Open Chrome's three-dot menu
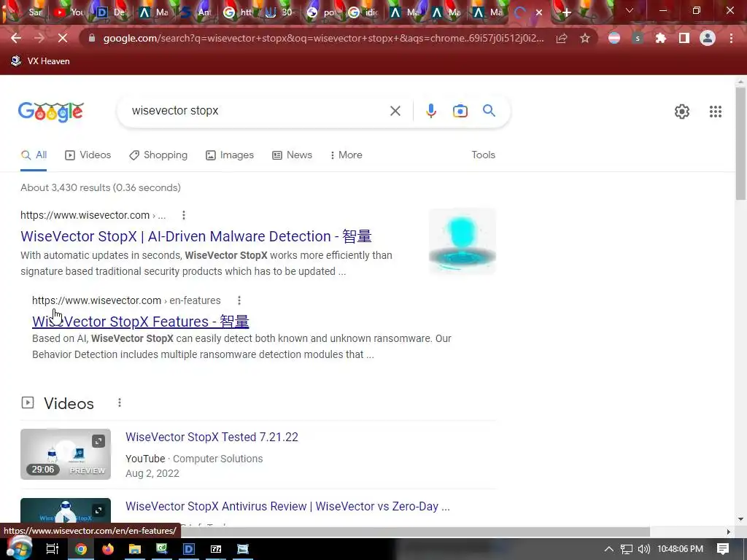Image resolution: width=747 pixels, height=560 pixels. (x=731, y=38)
